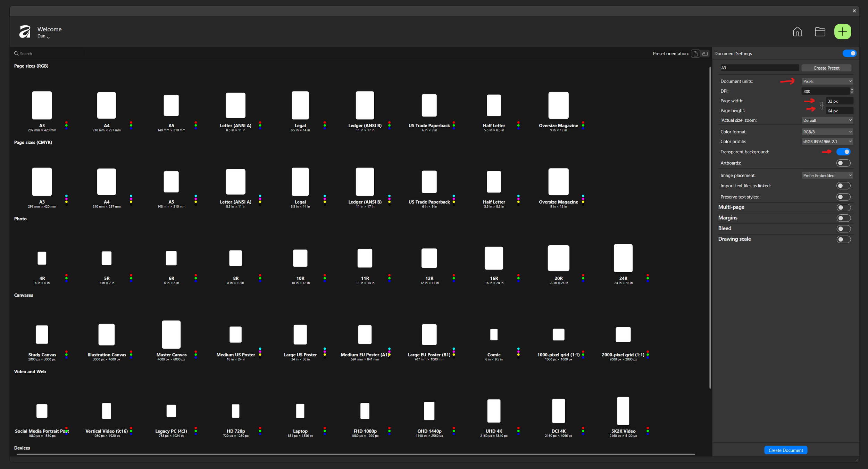Click the Home icon

797,32
